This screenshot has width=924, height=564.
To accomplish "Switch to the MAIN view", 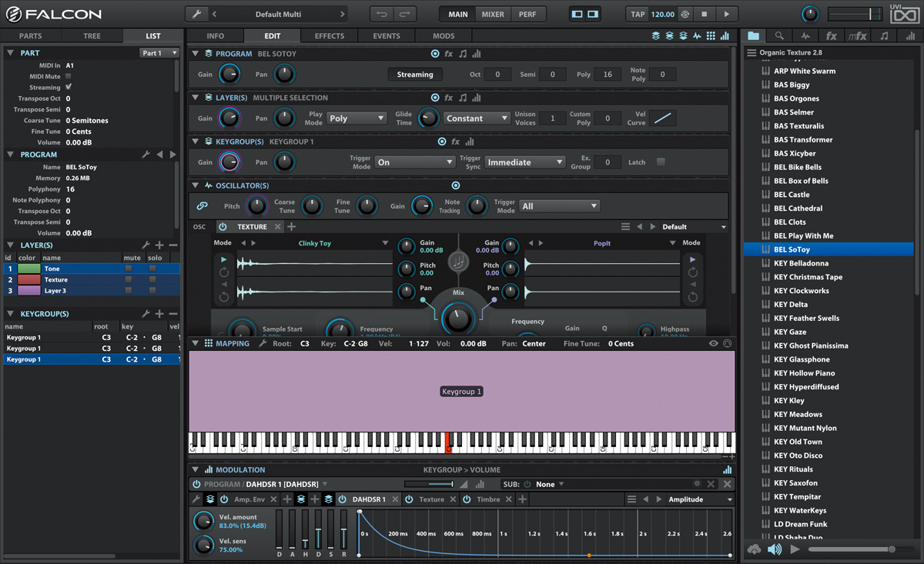I will click(458, 14).
